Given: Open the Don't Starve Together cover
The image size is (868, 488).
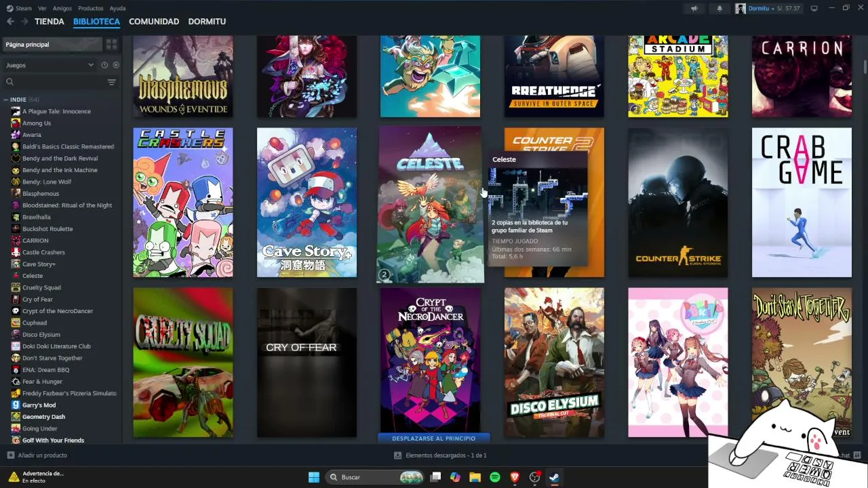Looking at the screenshot, I should [x=802, y=363].
